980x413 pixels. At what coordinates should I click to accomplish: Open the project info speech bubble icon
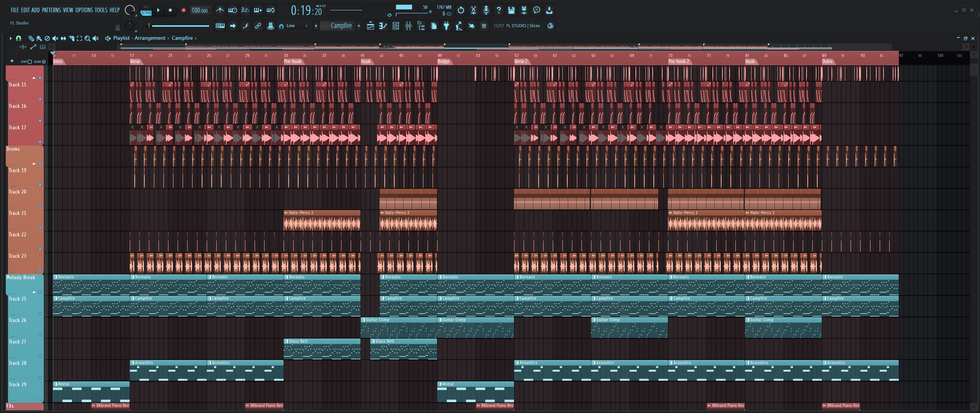point(537,10)
